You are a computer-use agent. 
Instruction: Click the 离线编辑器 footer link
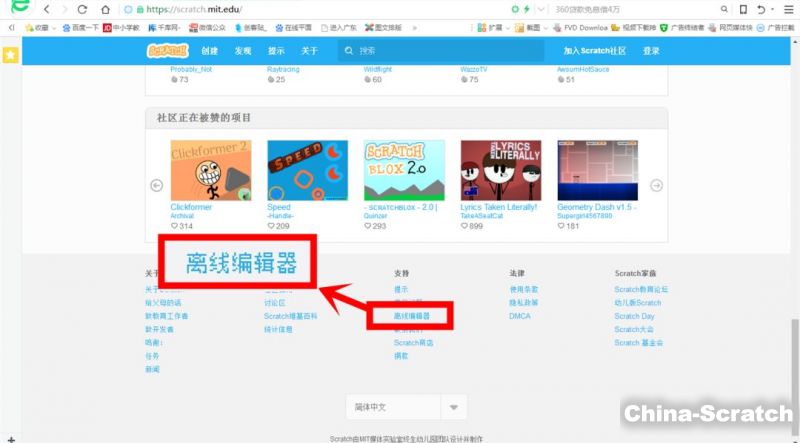[x=411, y=315]
